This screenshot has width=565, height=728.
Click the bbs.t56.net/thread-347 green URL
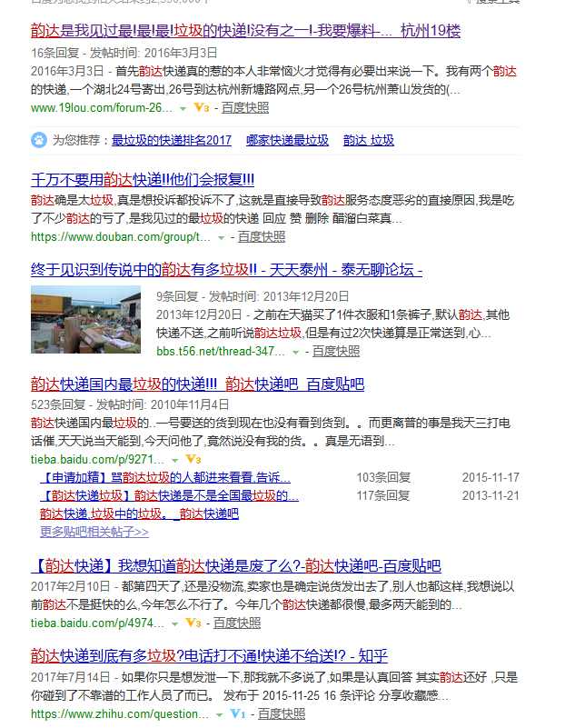pyautogui.click(x=221, y=352)
